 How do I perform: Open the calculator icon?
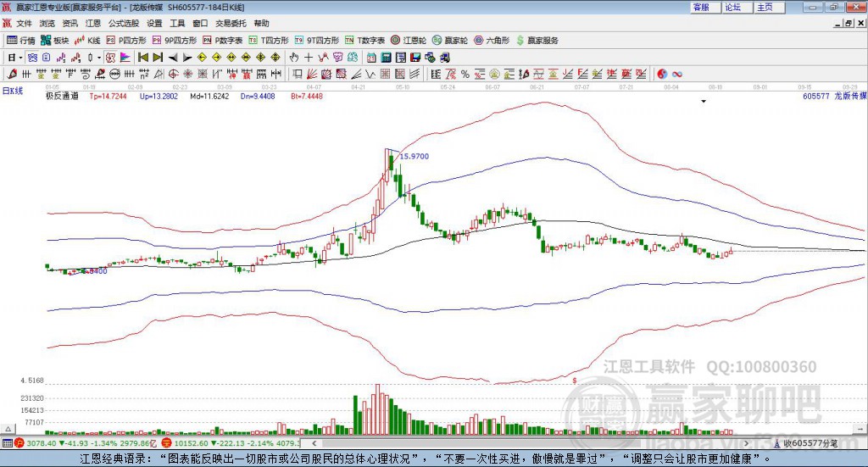386,58
